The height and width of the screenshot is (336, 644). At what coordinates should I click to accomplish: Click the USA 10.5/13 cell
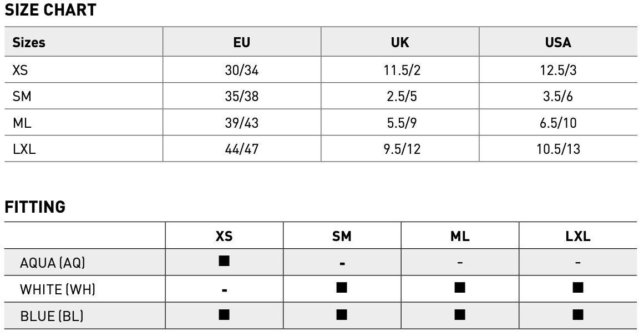click(x=558, y=149)
